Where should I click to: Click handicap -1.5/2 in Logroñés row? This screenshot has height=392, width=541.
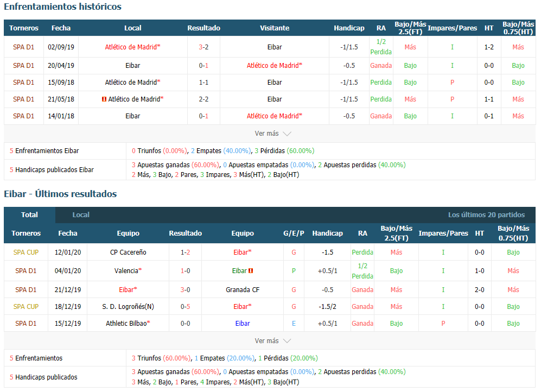point(327,307)
